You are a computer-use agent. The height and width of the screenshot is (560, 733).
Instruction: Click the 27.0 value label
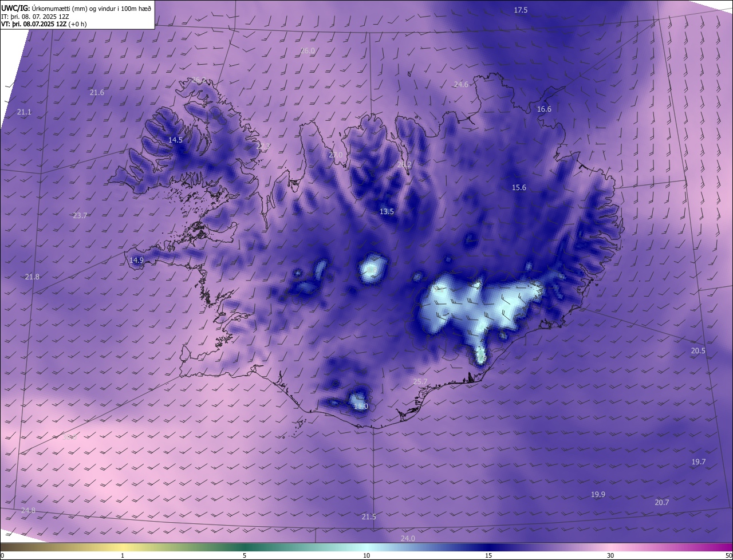click(336, 155)
